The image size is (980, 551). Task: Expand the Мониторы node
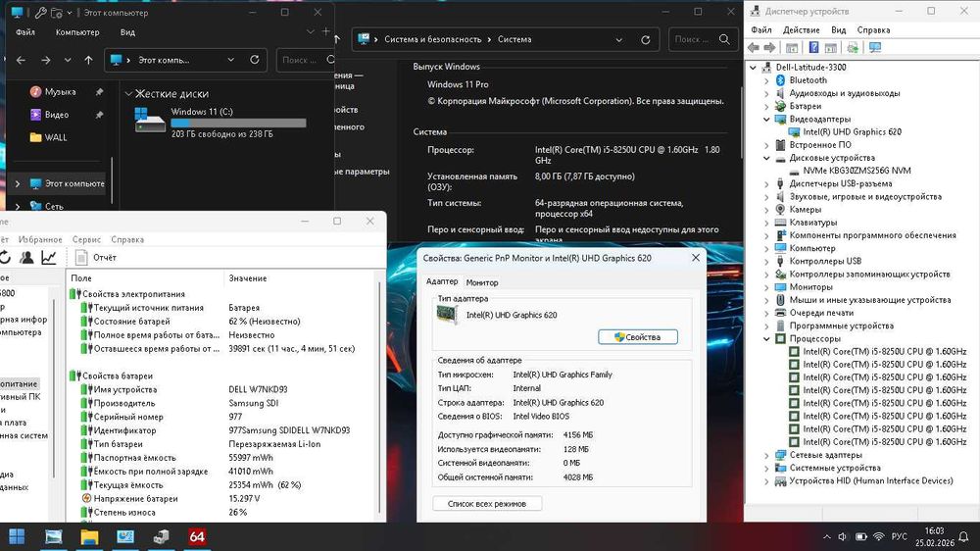767,287
